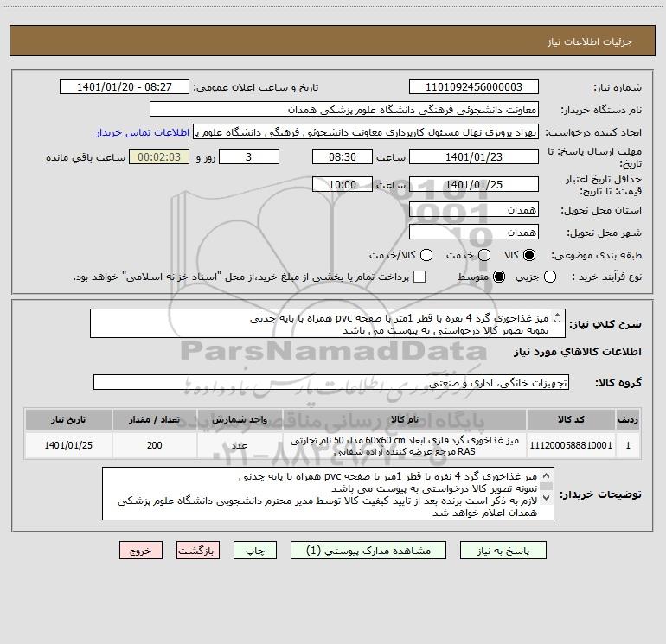The width and height of the screenshot is (666, 644).
Task: Click the quantity 200 cell
Action: [154, 445]
